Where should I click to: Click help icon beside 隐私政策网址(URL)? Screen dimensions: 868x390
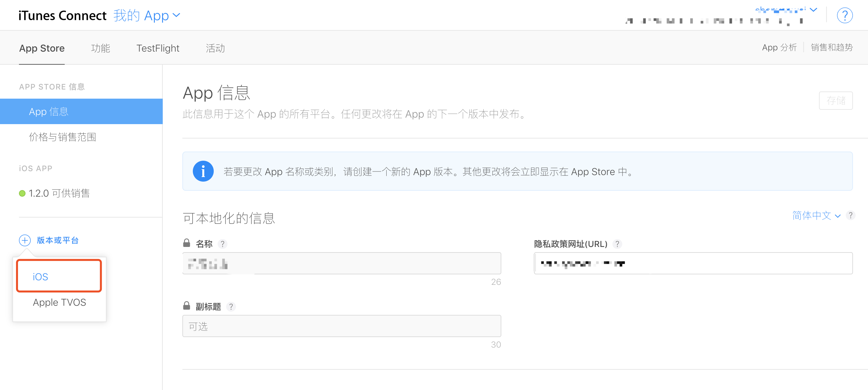click(617, 244)
